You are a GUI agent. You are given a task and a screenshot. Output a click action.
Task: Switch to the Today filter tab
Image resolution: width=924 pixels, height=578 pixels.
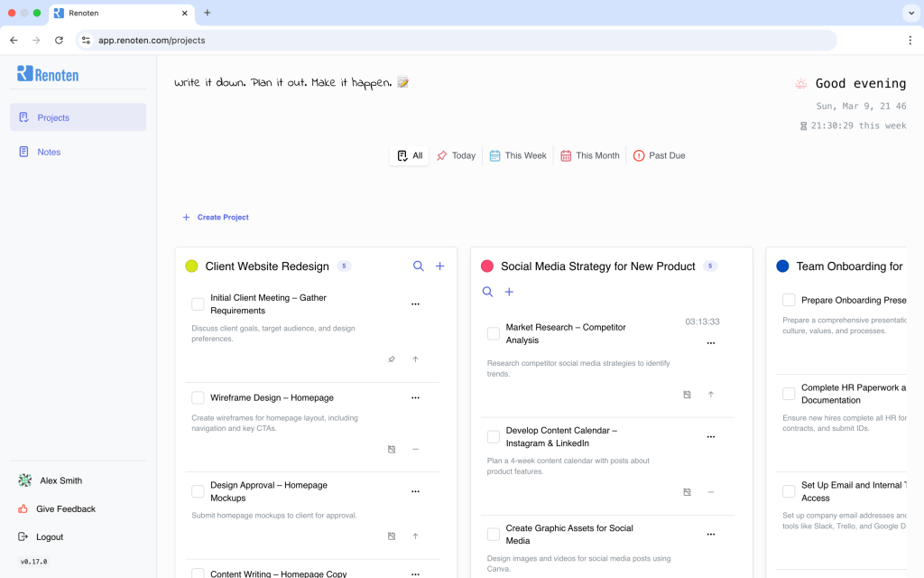(456, 156)
